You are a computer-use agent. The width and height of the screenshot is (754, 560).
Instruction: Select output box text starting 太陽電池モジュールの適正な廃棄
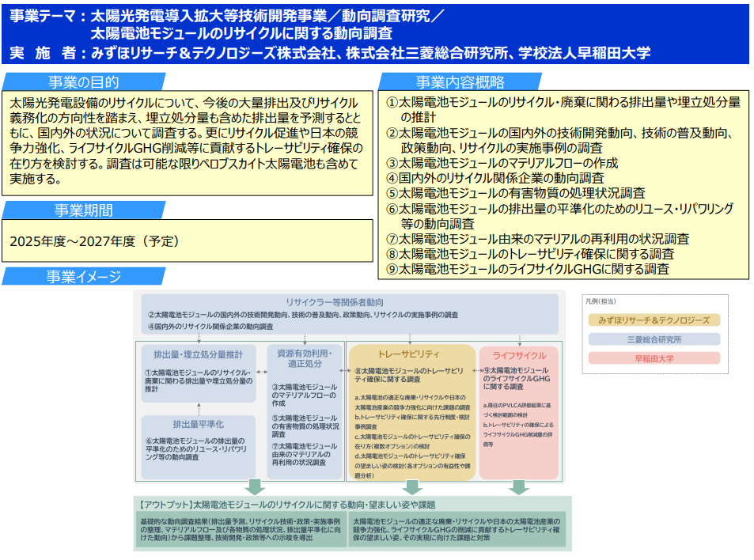click(457, 529)
